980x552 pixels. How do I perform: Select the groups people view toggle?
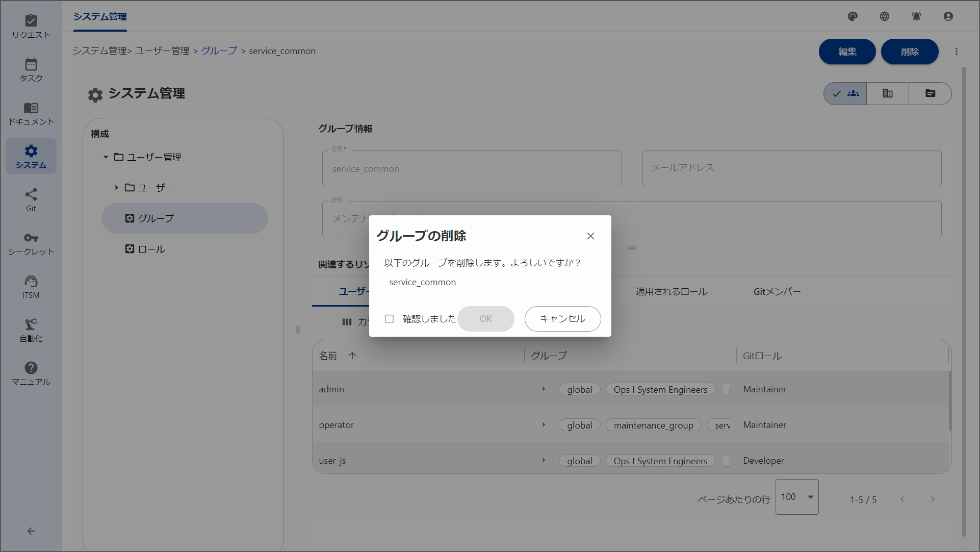pos(845,93)
